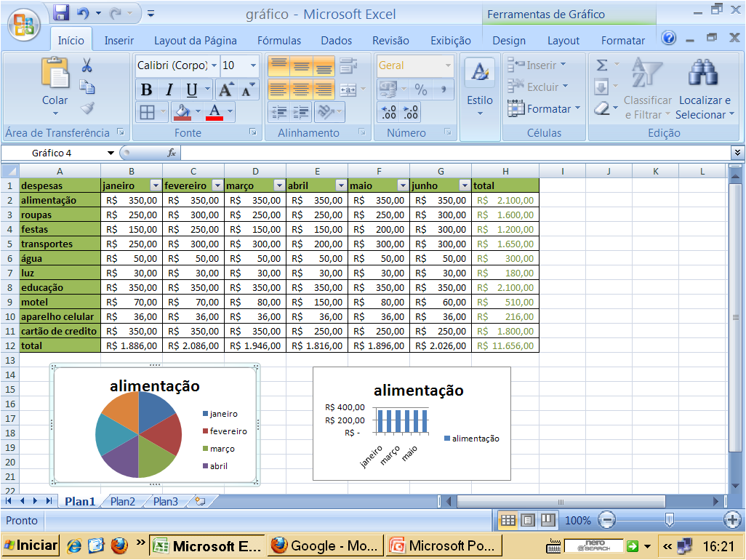The width and height of the screenshot is (746, 560).
Task: Open Name Box dropdown arrow
Action: pyautogui.click(x=111, y=153)
